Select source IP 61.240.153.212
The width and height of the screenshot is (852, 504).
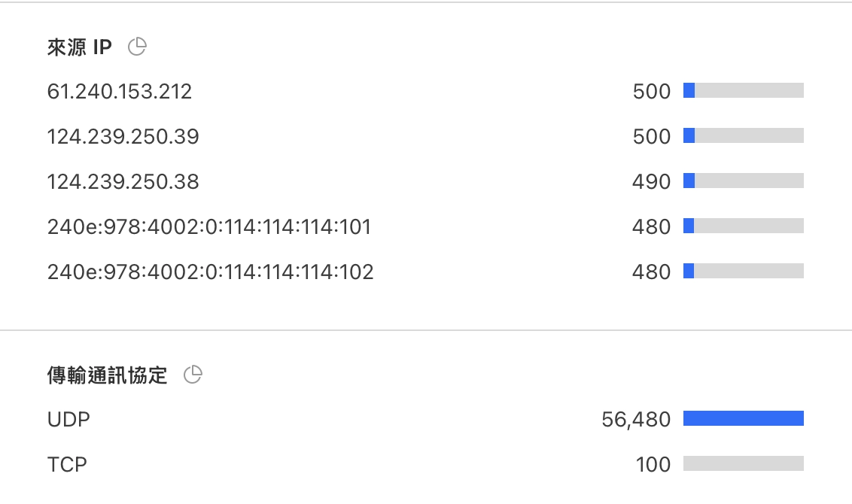click(x=120, y=91)
